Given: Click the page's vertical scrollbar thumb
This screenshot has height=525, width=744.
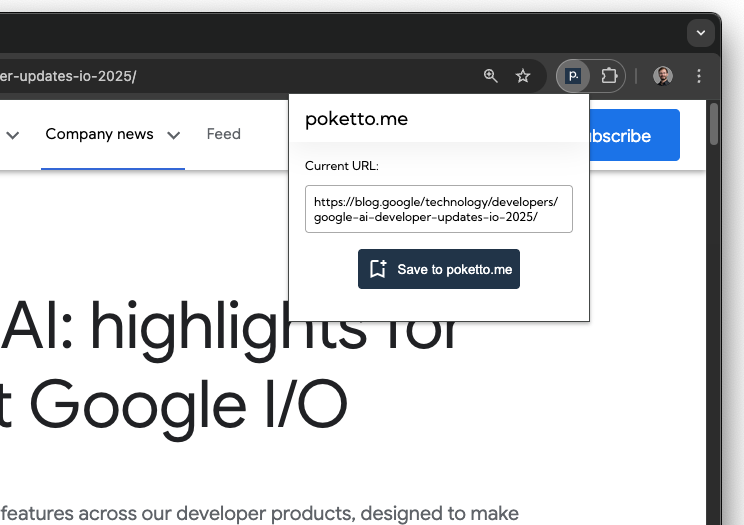Looking at the screenshot, I should click(714, 124).
